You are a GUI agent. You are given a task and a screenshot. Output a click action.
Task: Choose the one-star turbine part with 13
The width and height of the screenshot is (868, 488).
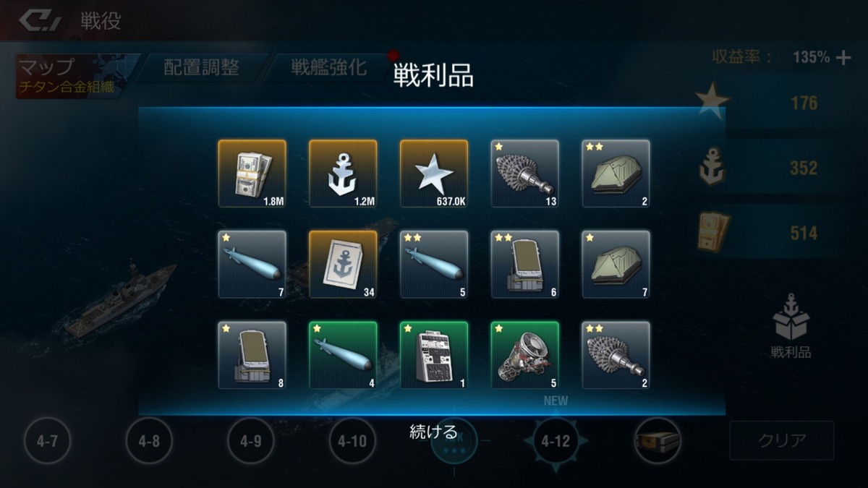(x=525, y=174)
